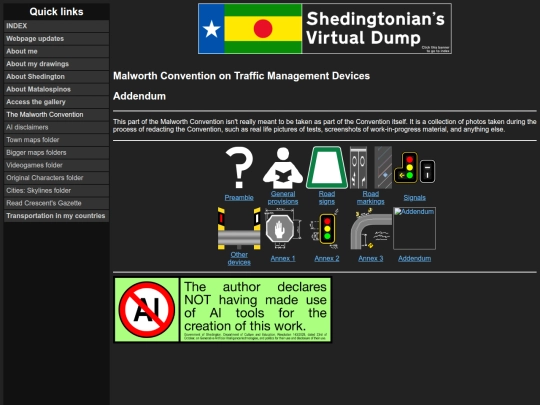
Task: Follow the Addendum text link
Action: click(x=414, y=258)
